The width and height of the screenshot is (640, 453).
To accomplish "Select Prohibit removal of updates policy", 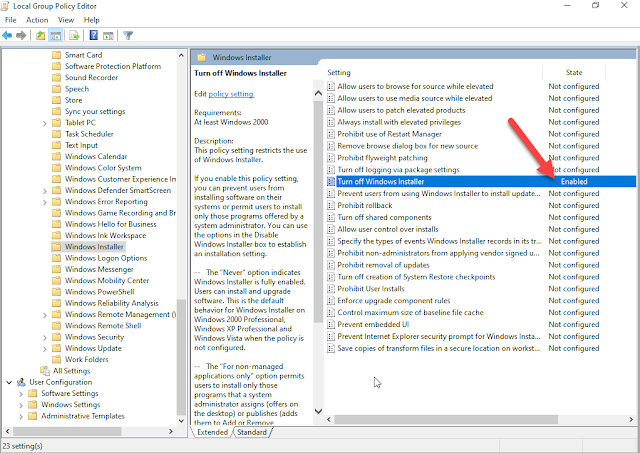I will [383, 265].
